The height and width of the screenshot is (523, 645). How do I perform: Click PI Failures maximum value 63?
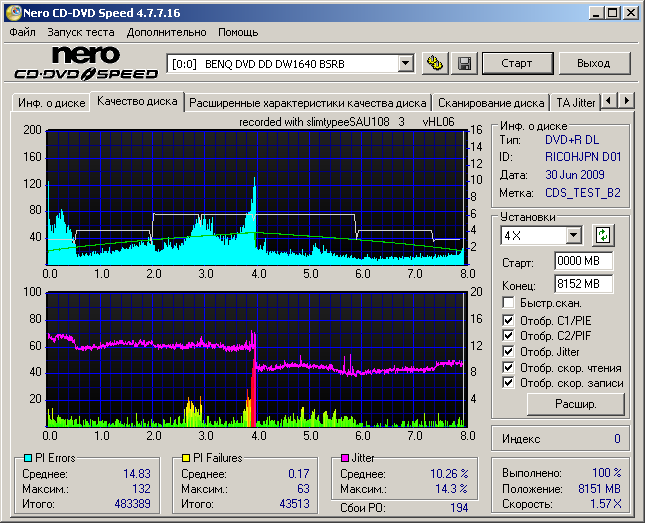(303, 489)
